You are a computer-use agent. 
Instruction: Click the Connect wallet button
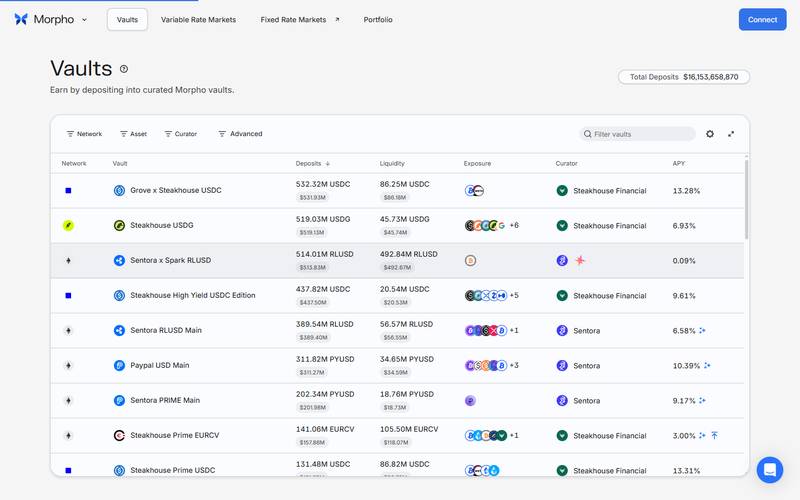(x=762, y=19)
